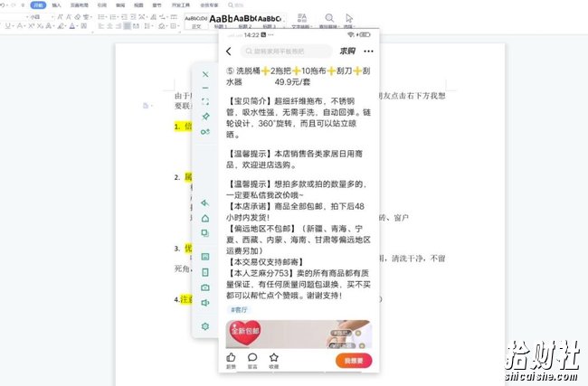Click the phone-shaped icon in mirror sidebar
Viewport: 588px width, 386px height.
coord(205,272)
